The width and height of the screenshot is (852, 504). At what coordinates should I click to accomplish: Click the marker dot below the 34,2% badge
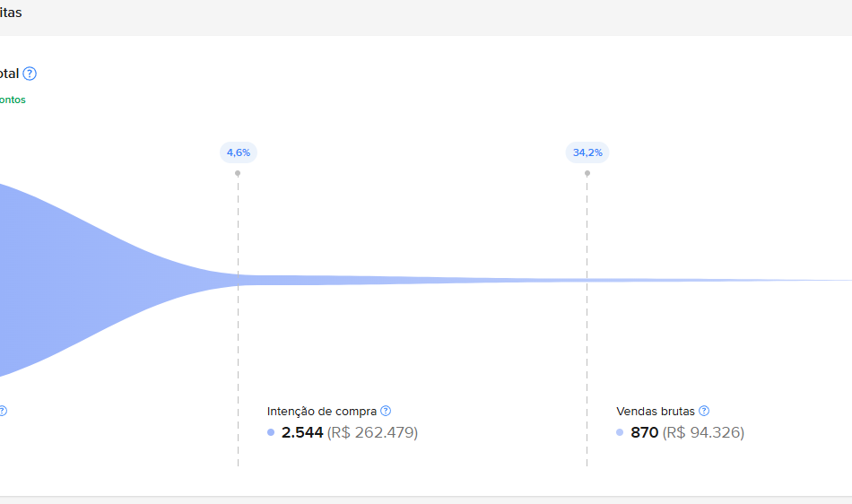[587, 173]
